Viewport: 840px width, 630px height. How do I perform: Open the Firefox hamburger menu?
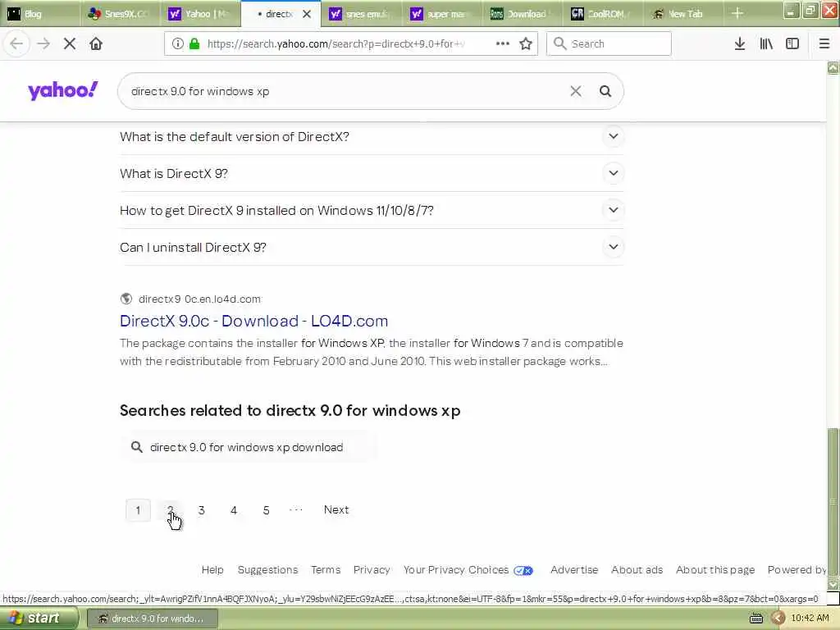click(x=824, y=43)
